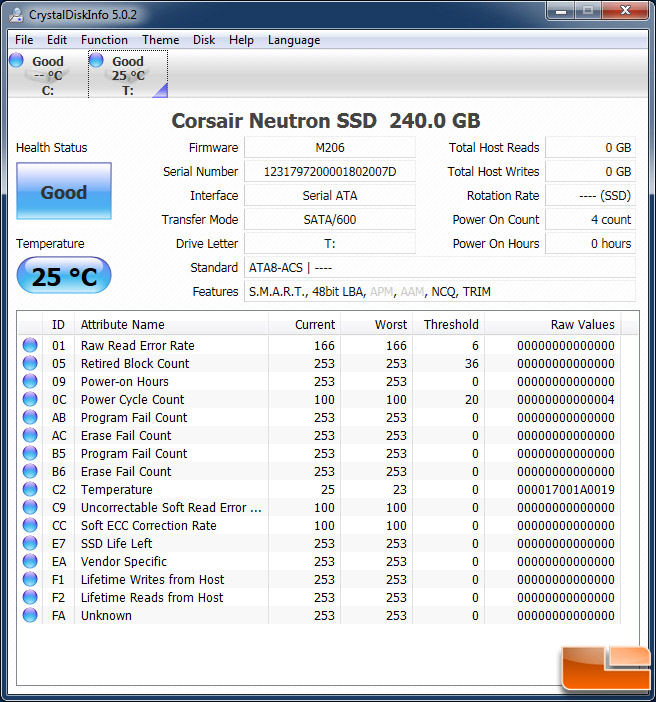Click the Raw Values column header

click(553, 325)
